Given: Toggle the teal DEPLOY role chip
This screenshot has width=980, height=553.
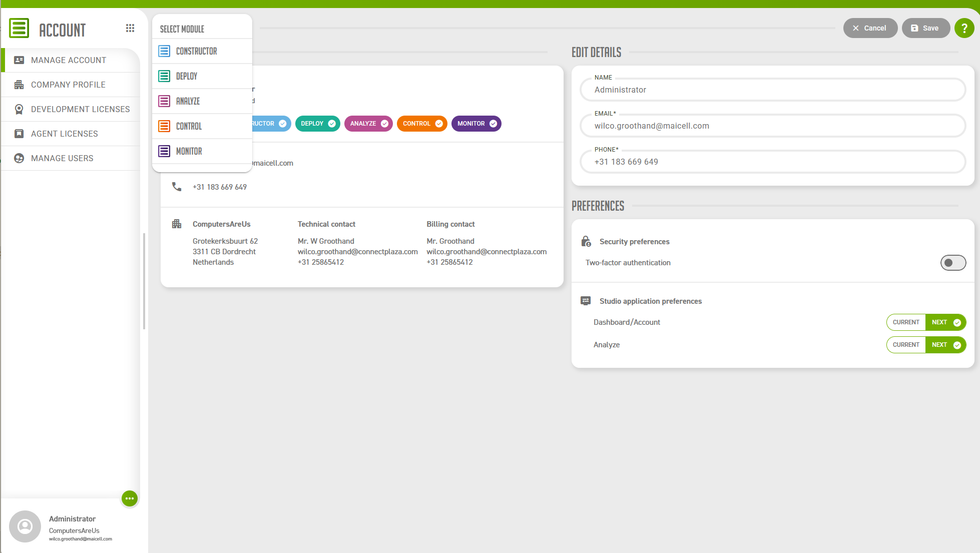Looking at the screenshot, I should tap(318, 124).
